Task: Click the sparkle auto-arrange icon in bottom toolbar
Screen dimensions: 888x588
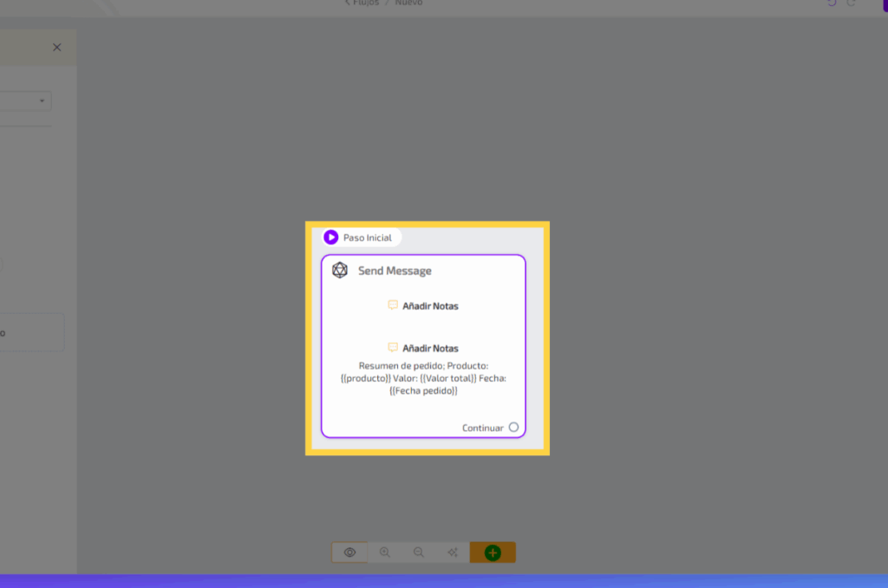Action: (x=453, y=552)
